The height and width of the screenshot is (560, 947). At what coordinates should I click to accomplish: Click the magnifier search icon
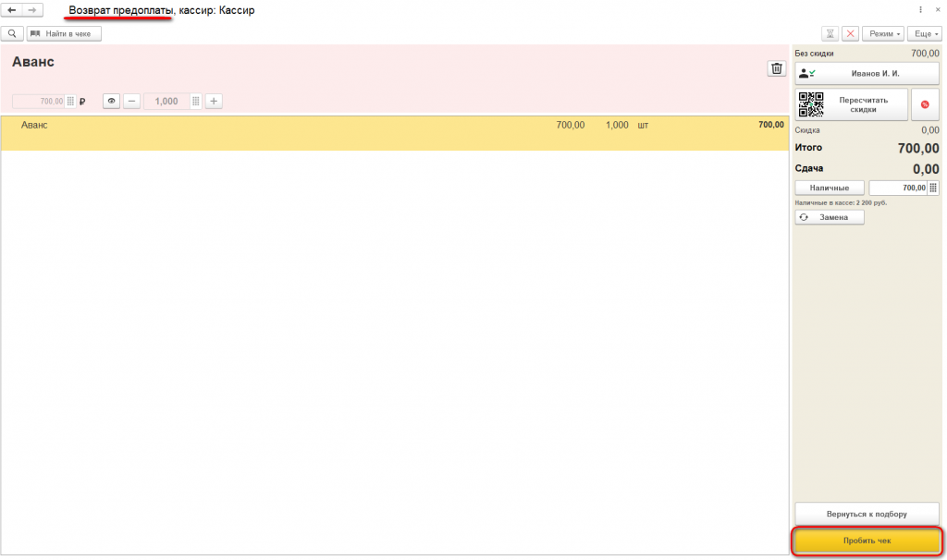pos(12,34)
